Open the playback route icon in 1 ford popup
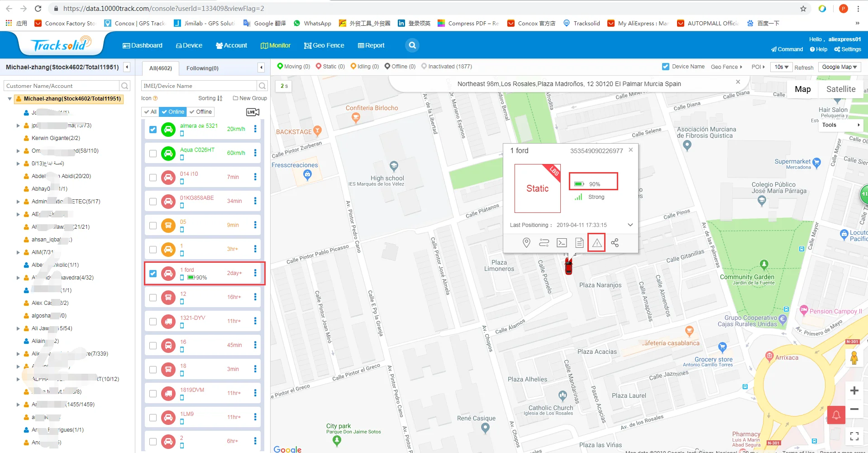The height and width of the screenshot is (453, 868). (x=544, y=243)
